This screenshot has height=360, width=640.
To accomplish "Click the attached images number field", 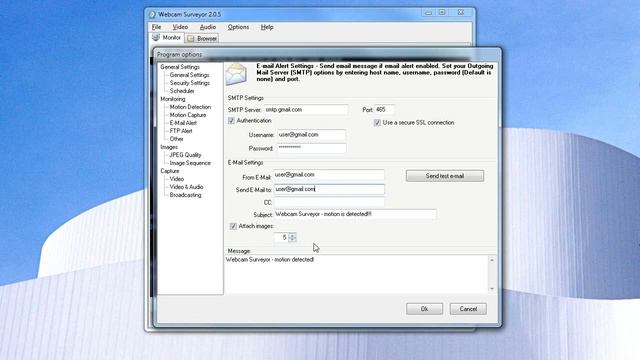I will 281,238.
